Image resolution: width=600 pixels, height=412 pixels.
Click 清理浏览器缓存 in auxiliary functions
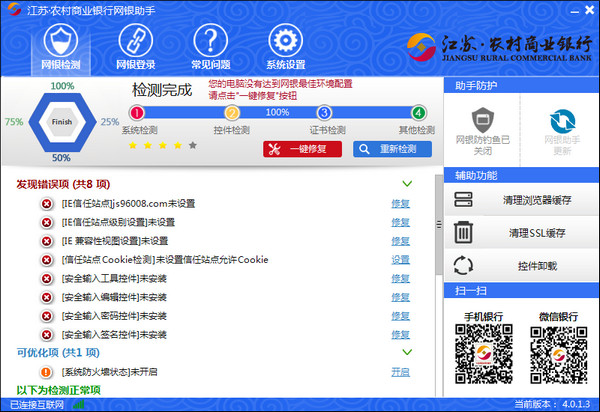coord(521,199)
